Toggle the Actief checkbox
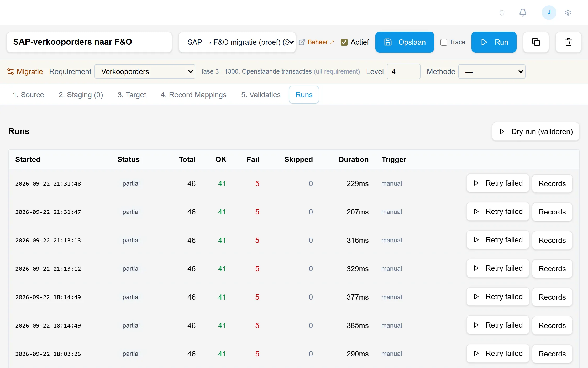This screenshot has width=588, height=368. pos(344,42)
